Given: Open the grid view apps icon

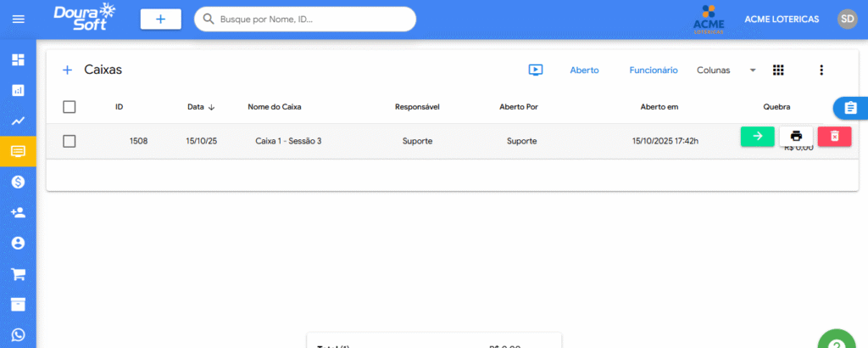Looking at the screenshot, I should 779,70.
